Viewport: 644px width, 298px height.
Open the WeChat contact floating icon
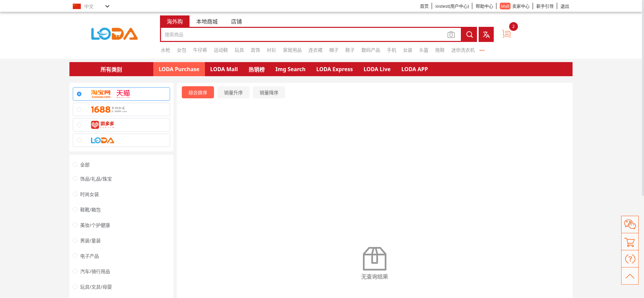tap(630, 224)
